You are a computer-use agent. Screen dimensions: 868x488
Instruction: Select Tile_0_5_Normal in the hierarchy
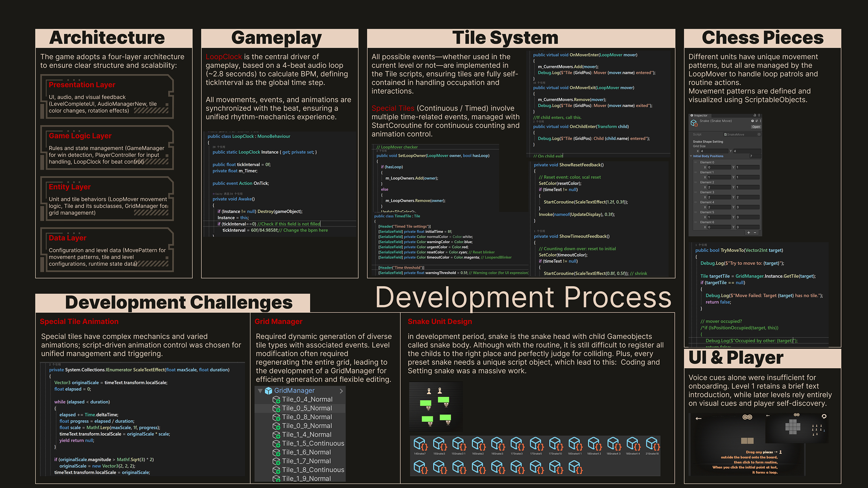coord(307,408)
